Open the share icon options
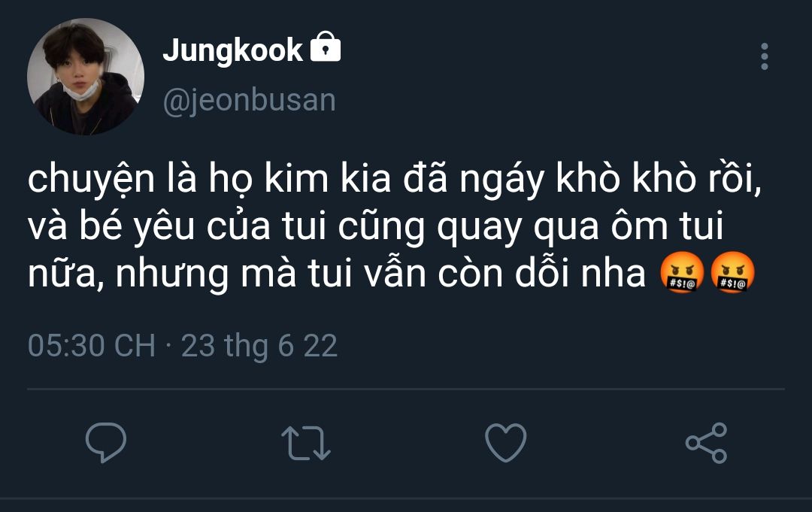 706,442
